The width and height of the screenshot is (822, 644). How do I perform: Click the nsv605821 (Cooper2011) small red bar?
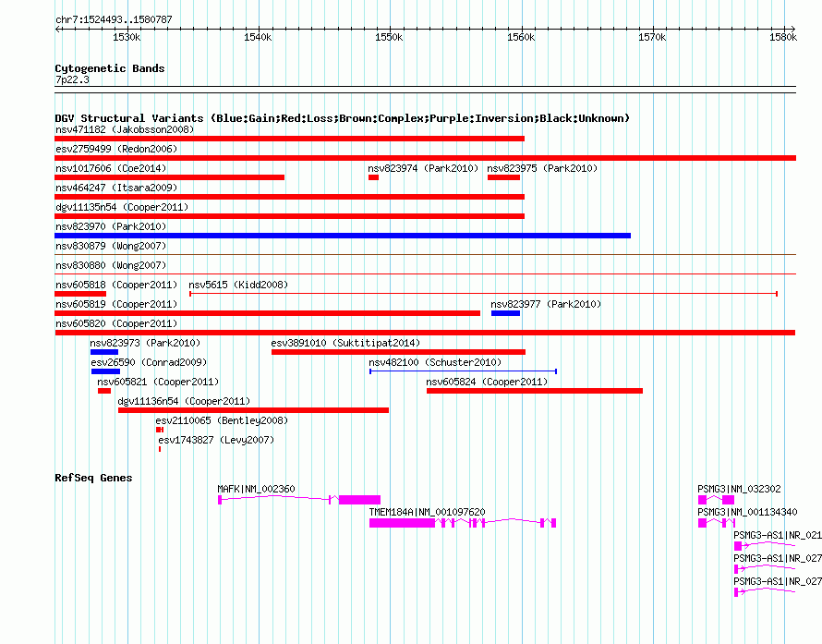click(104, 391)
